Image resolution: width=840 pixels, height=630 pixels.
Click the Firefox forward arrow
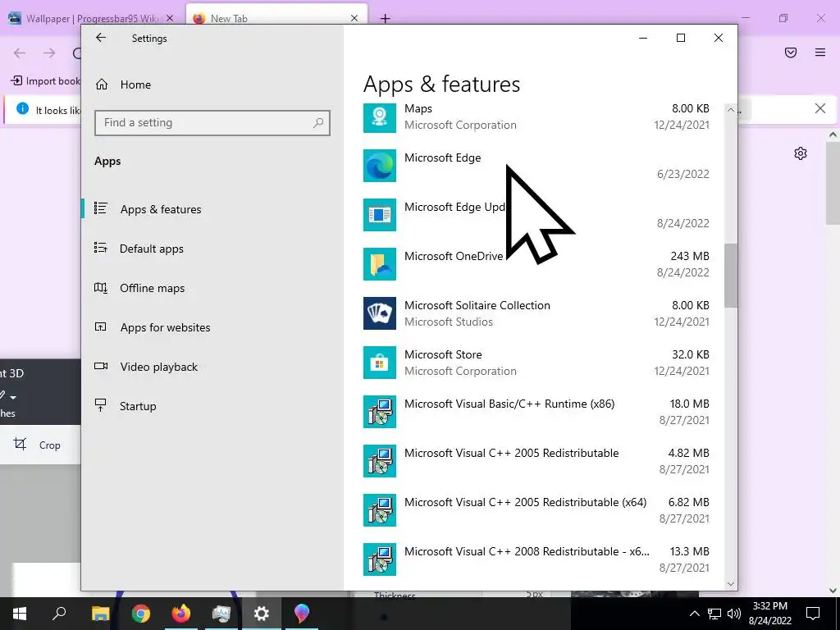(x=49, y=52)
